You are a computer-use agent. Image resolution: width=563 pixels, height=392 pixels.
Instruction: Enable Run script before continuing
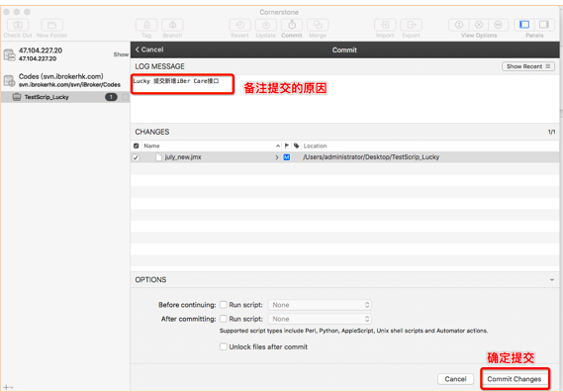[x=224, y=305]
